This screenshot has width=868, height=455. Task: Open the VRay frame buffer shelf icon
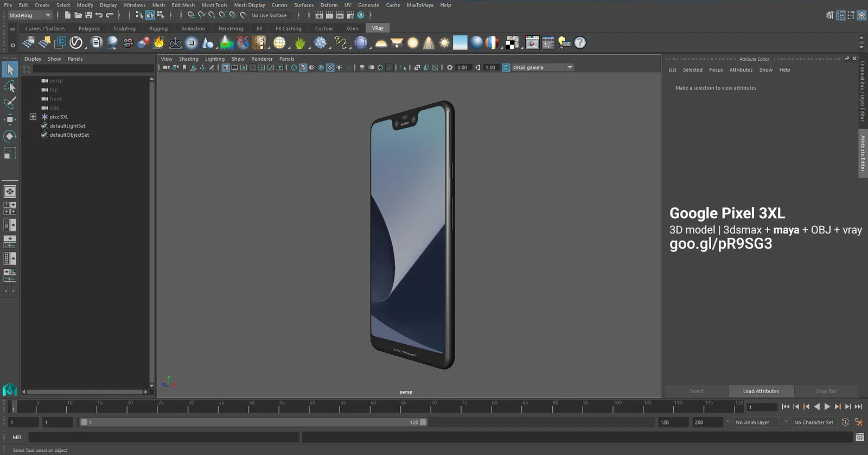533,42
